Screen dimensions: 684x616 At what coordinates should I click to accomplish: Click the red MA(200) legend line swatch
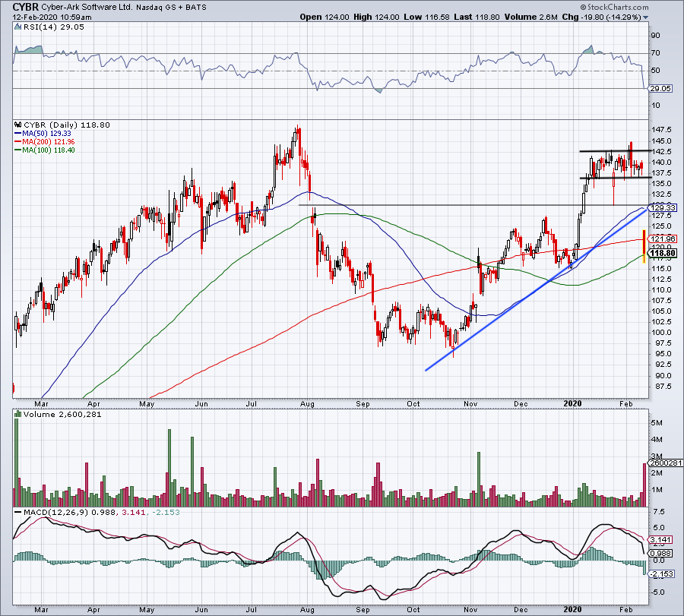[x=18, y=142]
